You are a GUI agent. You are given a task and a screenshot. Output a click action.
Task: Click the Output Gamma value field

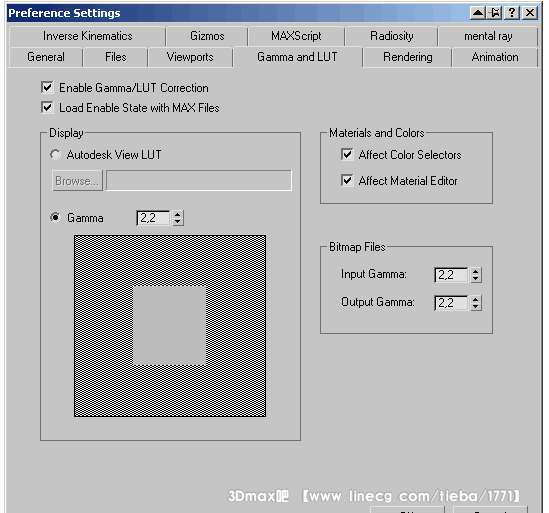451,303
